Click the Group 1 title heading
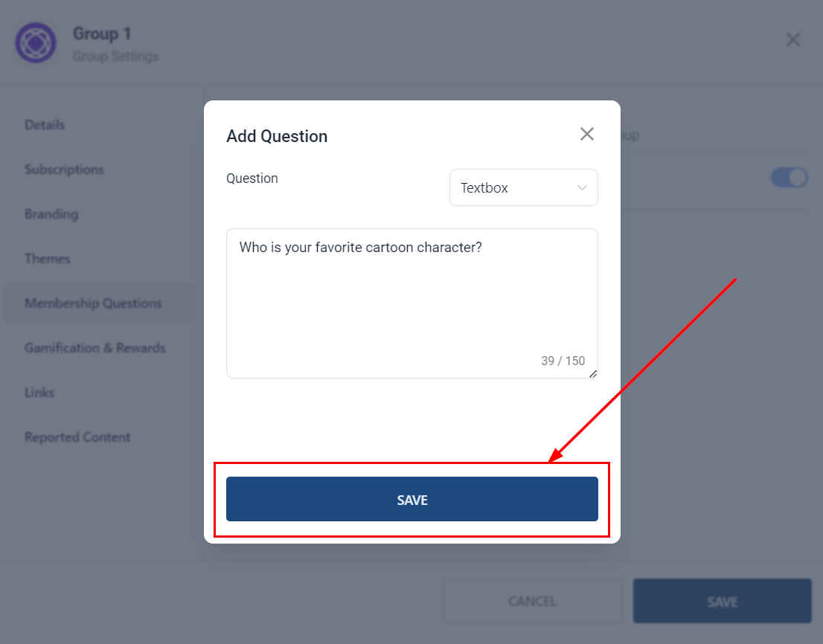 coord(102,33)
